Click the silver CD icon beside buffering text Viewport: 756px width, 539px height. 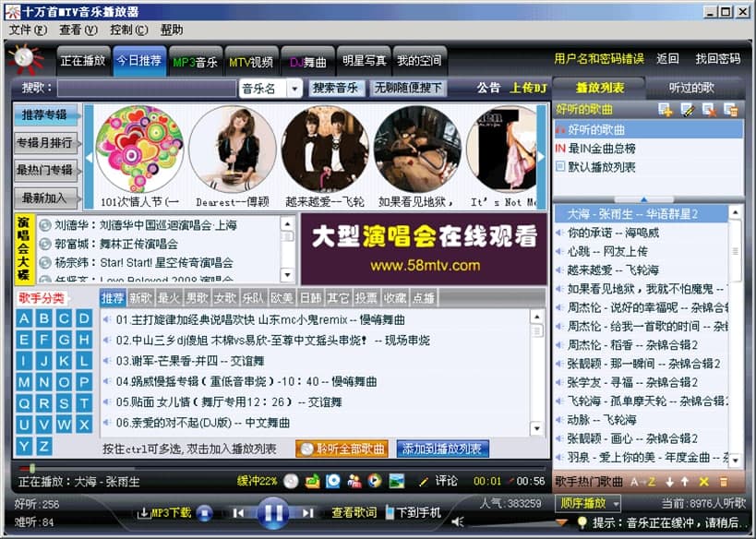coord(291,481)
